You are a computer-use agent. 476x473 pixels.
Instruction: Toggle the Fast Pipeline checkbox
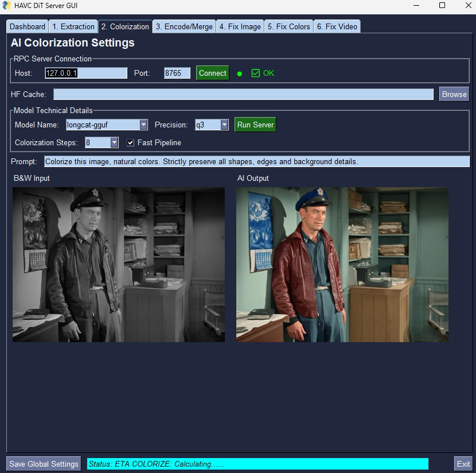130,142
